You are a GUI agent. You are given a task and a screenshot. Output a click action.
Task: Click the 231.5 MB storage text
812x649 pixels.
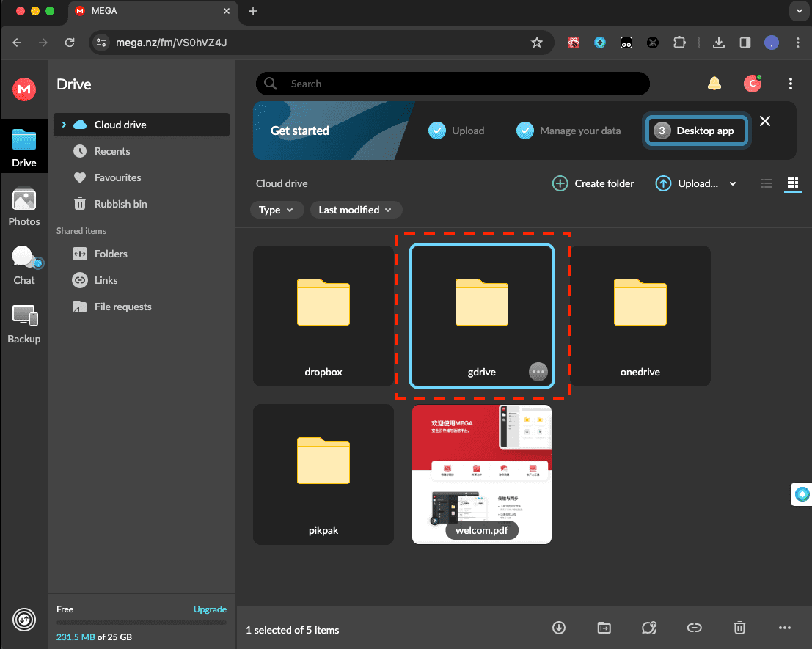point(76,637)
